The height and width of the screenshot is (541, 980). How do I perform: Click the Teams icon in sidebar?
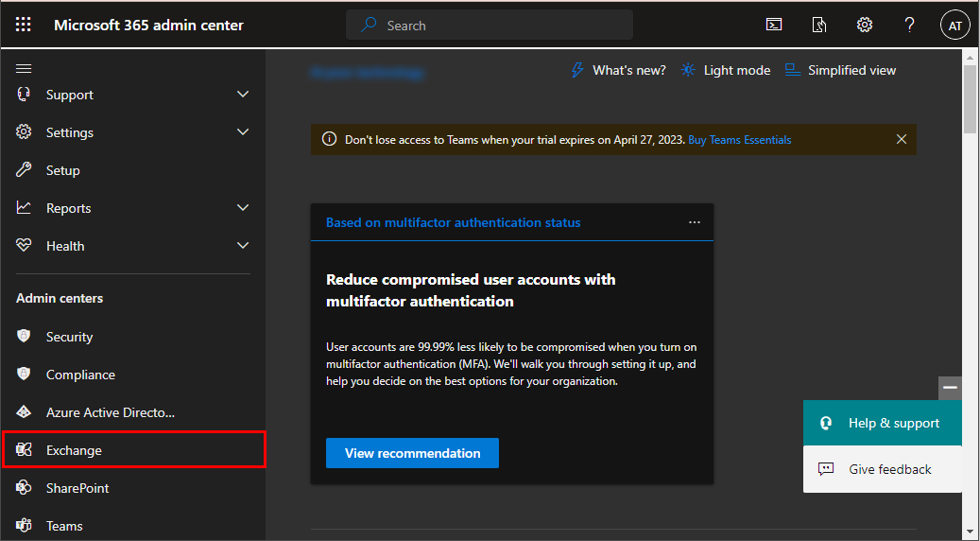[24, 525]
